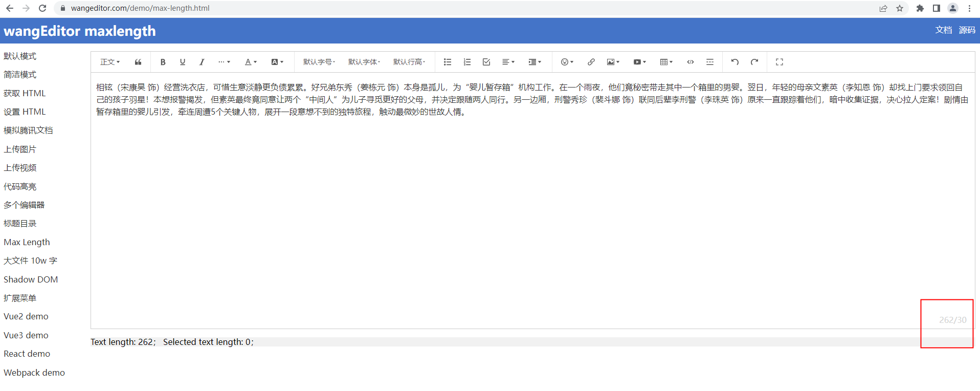The width and height of the screenshot is (980, 391).
Task: Go to the 多个编辑器 demo
Action: (x=24, y=205)
